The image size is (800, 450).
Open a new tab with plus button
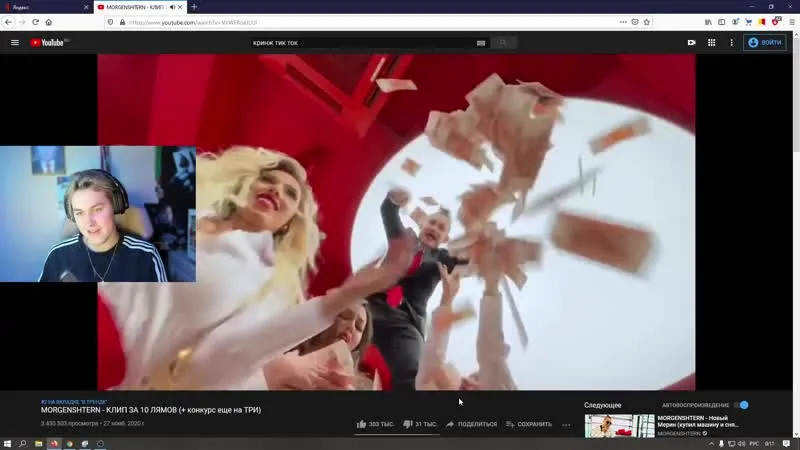(194, 7)
